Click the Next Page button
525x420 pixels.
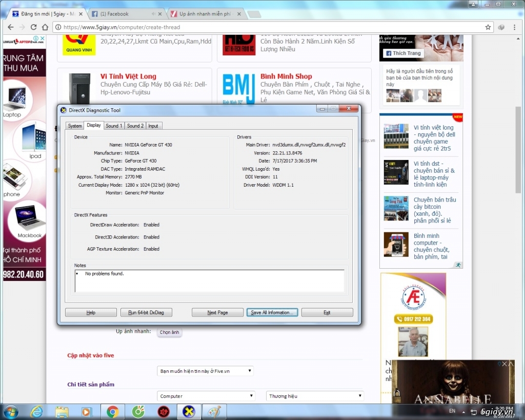(217, 312)
